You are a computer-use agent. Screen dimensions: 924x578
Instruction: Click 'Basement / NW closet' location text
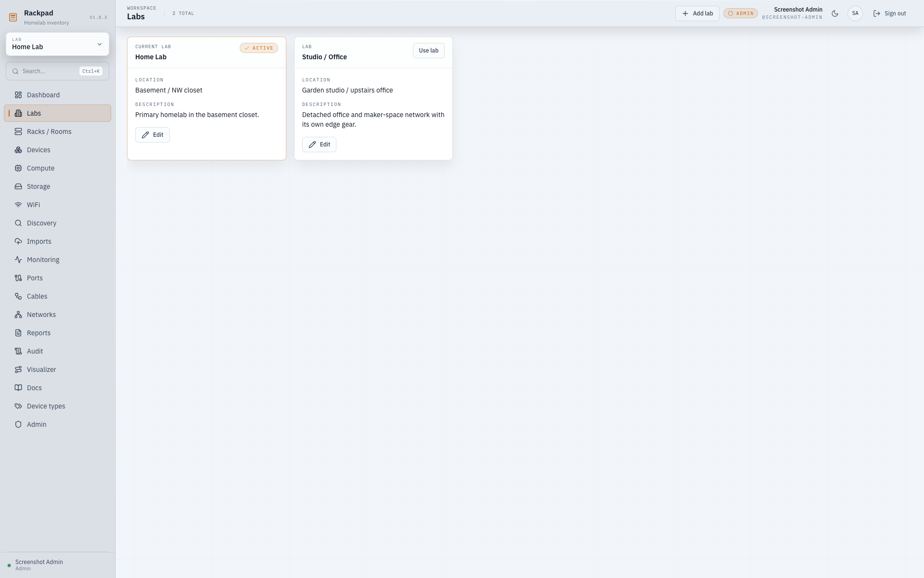(168, 90)
